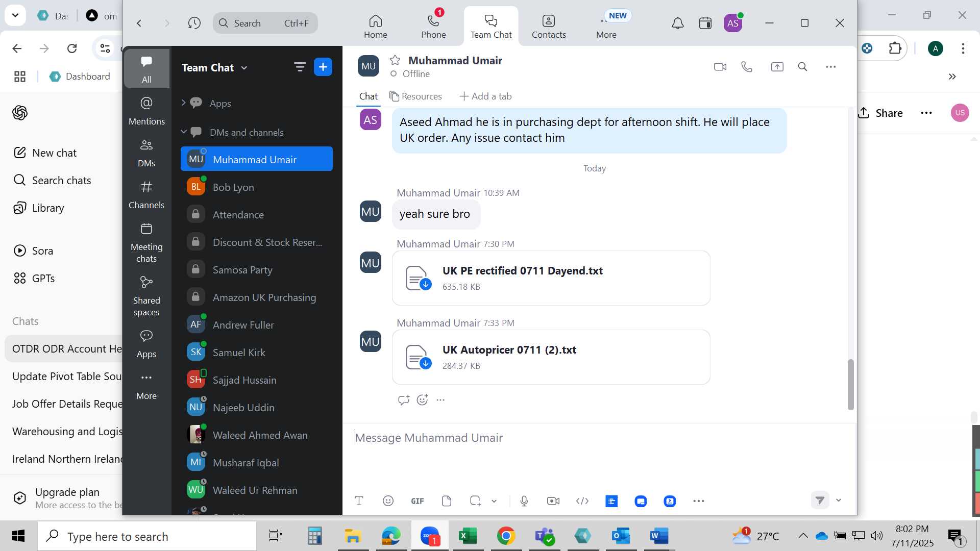Search in this chat using magnifier icon
Image resolution: width=980 pixels, height=551 pixels.
(x=802, y=67)
